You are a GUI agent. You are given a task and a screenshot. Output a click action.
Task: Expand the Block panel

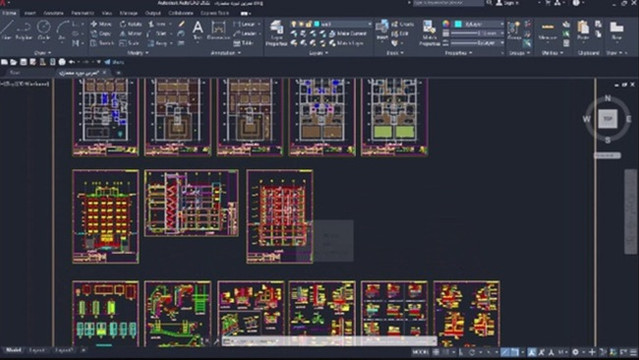click(x=395, y=53)
